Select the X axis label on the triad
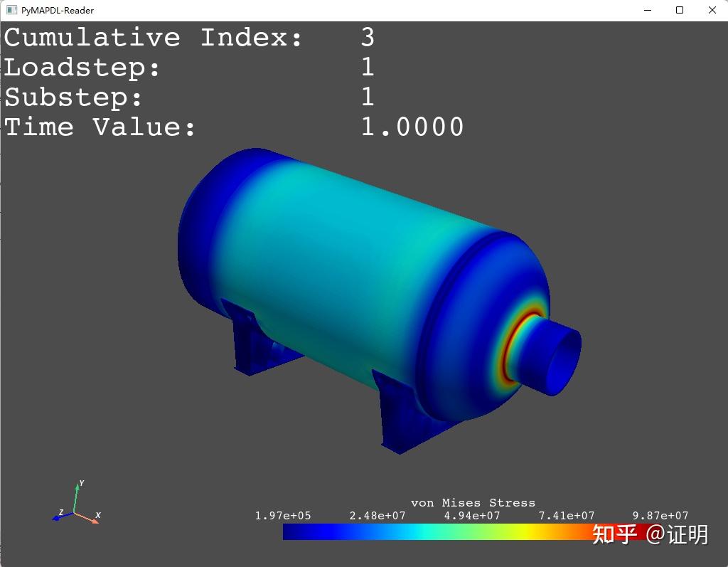The image size is (728, 567). [x=98, y=516]
